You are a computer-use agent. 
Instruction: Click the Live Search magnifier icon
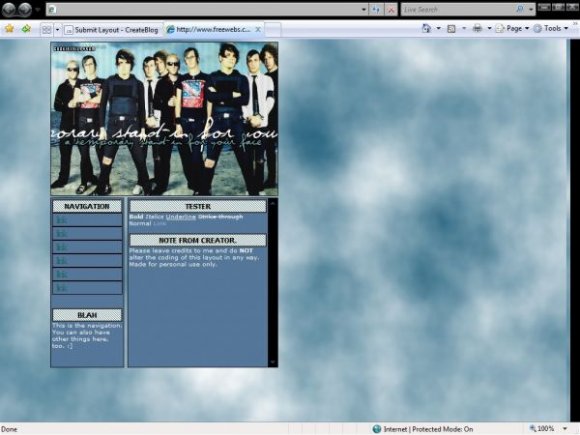coord(520,9)
